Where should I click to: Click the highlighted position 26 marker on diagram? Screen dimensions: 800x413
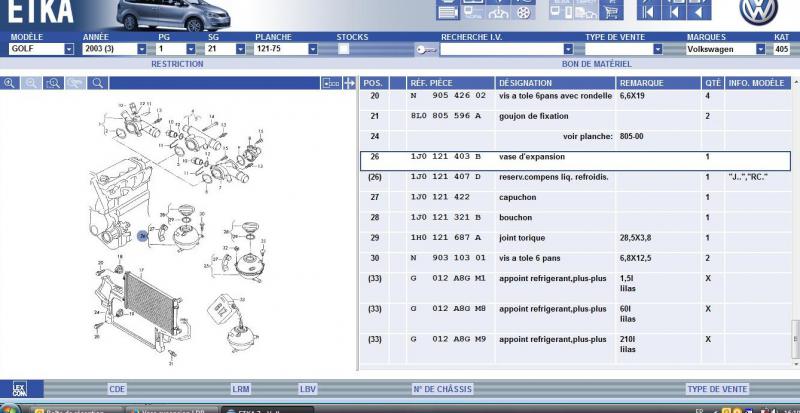pos(143,235)
